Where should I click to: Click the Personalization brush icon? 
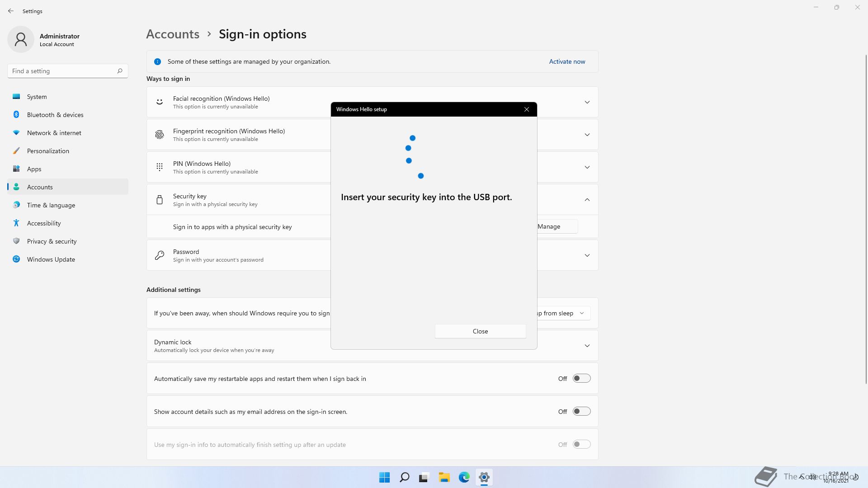click(x=16, y=151)
